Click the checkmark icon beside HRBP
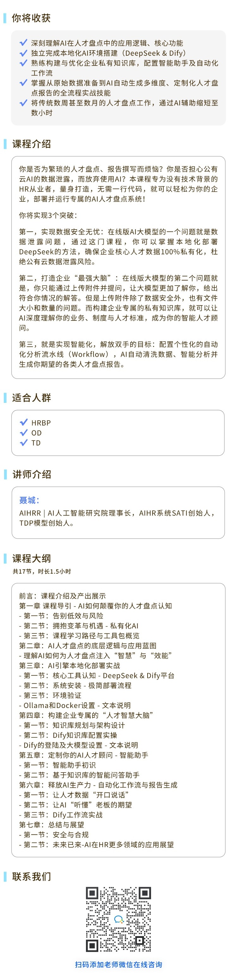 tap(24, 422)
